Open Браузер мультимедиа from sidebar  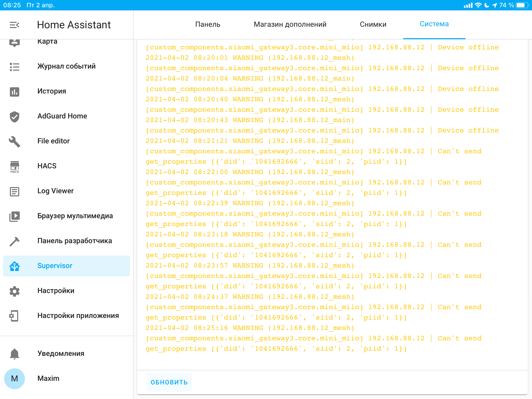tap(66, 216)
